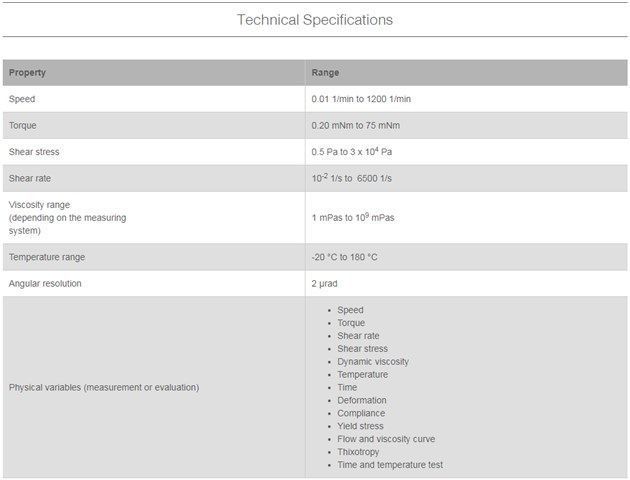Select the Range column header
Viewport: 630px width, 480px height.
point(325,73)
